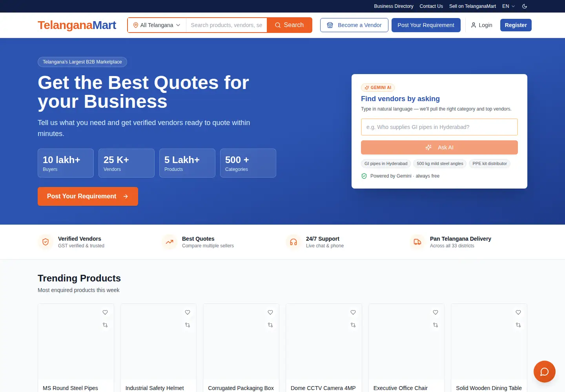The image size is (565, 392).
Task: Open Sell on TelanganaMart link
Action: click(472, 6)
